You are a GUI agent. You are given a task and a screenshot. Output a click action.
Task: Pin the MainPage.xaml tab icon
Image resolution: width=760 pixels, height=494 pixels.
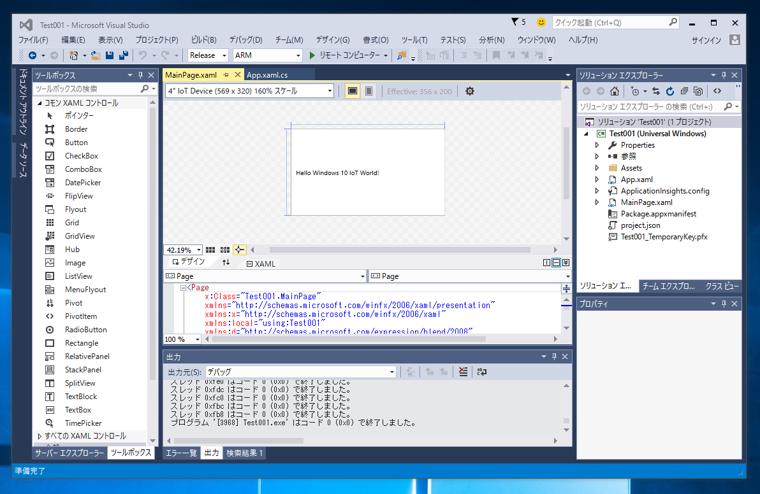[x=226, y=75]
